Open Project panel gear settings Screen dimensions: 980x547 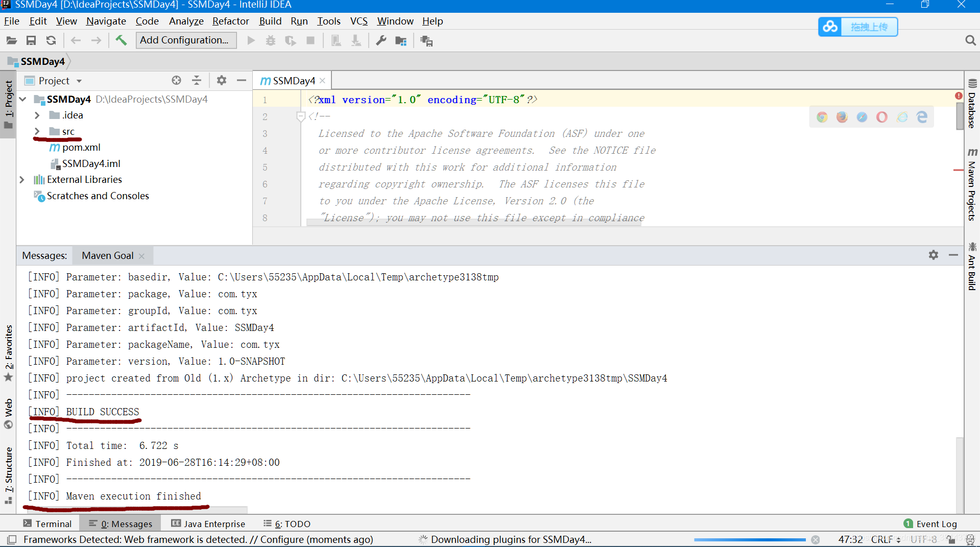[x=221, y=80]
